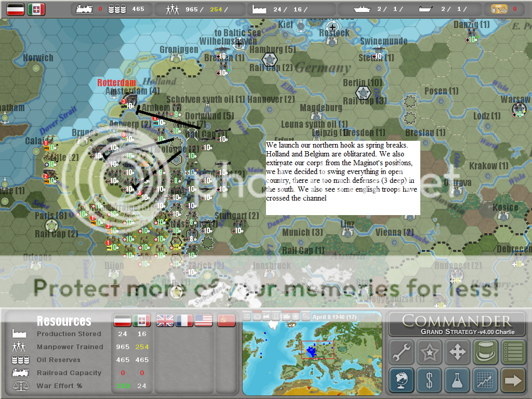532x399 pixels.
Task: Click the globe map button
Action: pyautogui.click(x=402, y=381)
